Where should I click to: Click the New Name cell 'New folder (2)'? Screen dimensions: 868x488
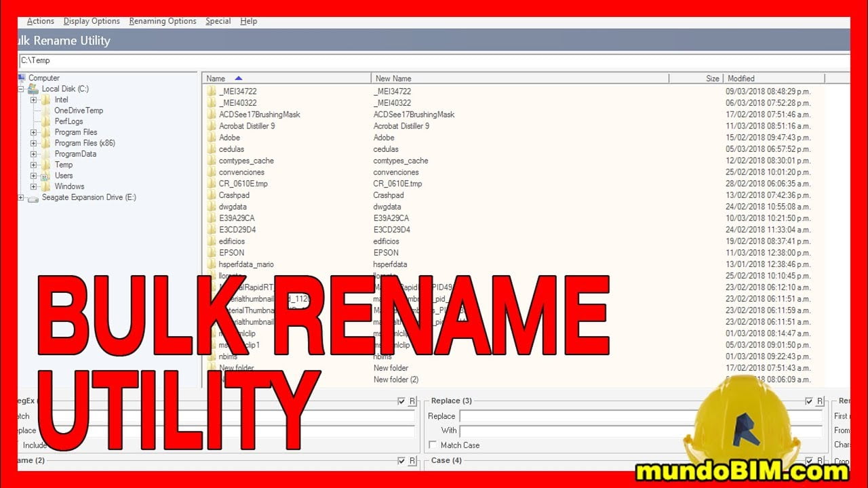pyautogui.click(x=396, y=380)
